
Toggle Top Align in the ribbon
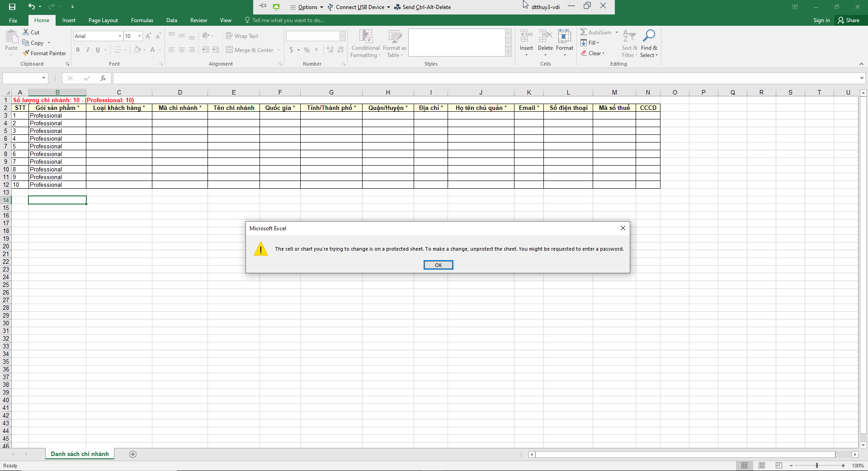click(x=172, y=36)
